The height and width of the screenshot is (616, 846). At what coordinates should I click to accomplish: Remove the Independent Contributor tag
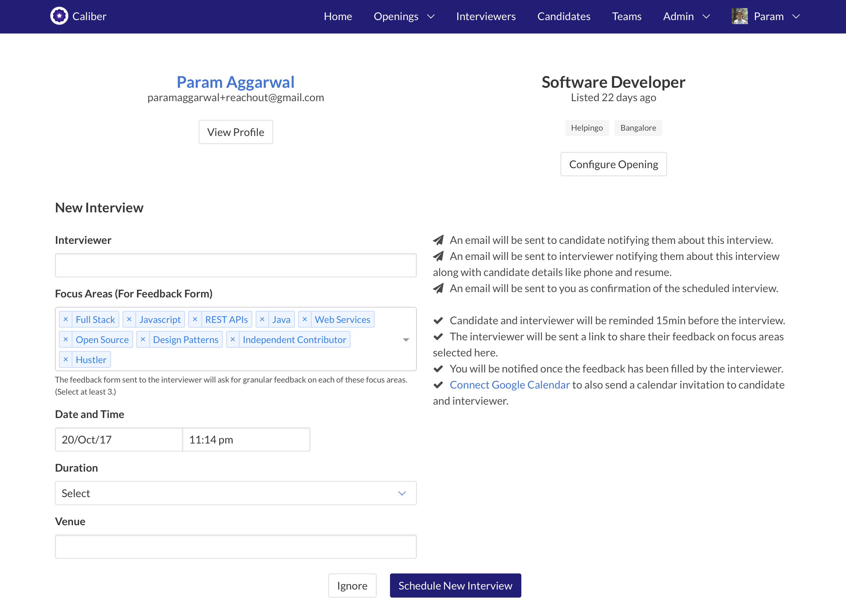[233, 340]
